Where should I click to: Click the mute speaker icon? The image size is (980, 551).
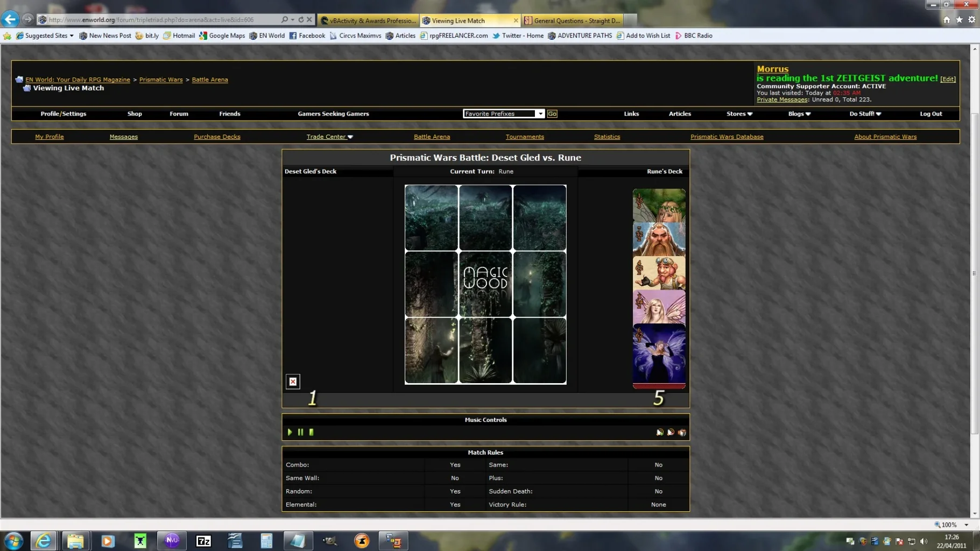[682, 432]
